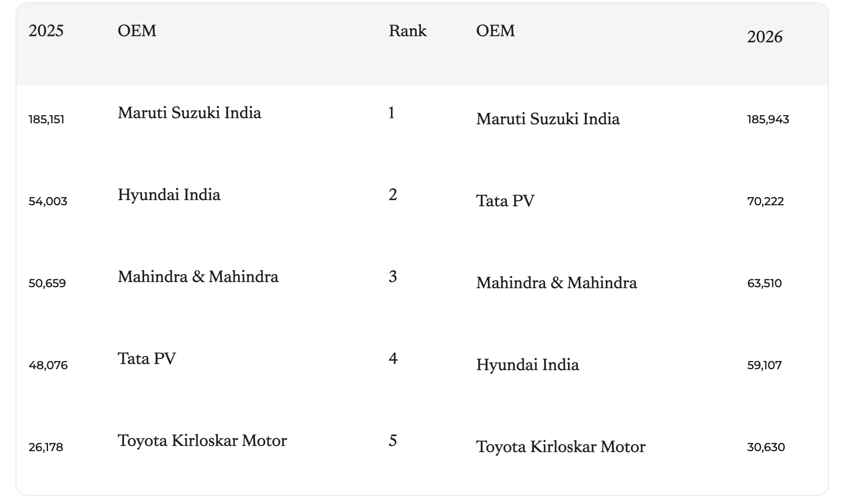The width and height of the screenshot is (847, 504).
Task: Select the 70,222 value for Tata PV
Action: (765, 202)
